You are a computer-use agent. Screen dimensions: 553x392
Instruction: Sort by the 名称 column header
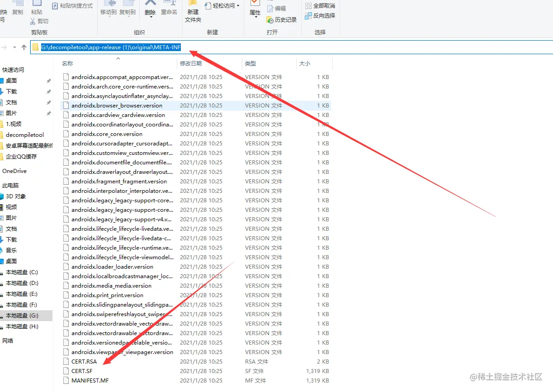click(x=67, y=64)
